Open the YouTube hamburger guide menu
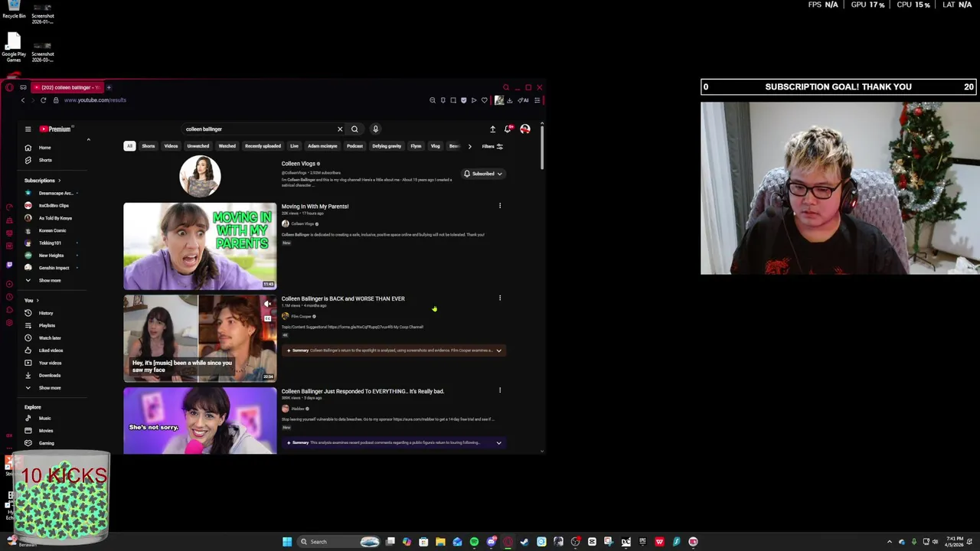The height and width of the screenshot is (551, 980). click(x=28, y=129)
